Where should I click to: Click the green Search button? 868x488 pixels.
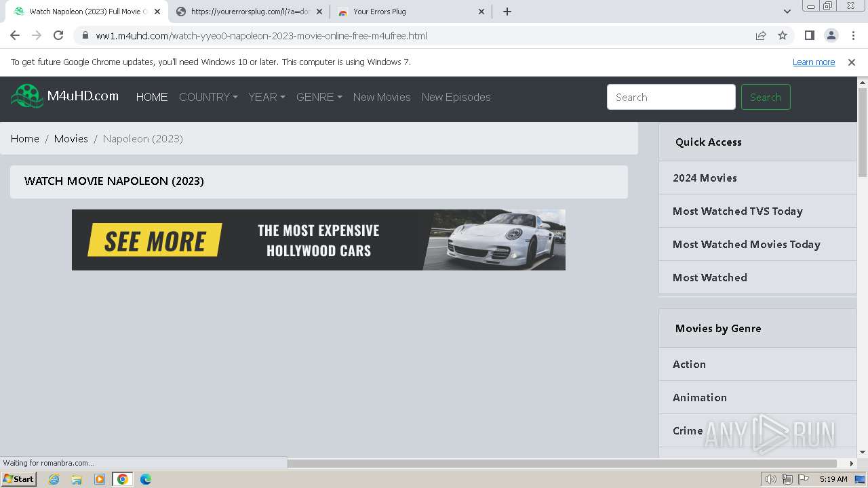(766, 97)
